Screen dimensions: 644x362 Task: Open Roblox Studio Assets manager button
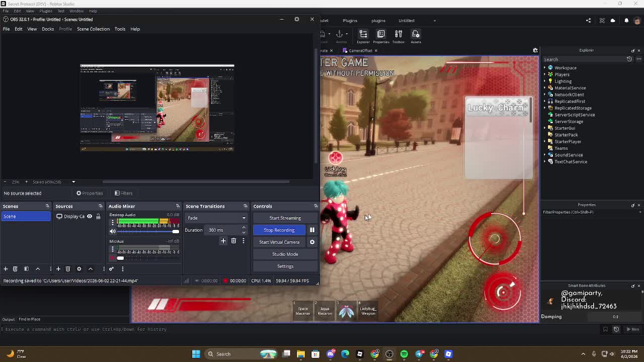[x=416, y=36]
